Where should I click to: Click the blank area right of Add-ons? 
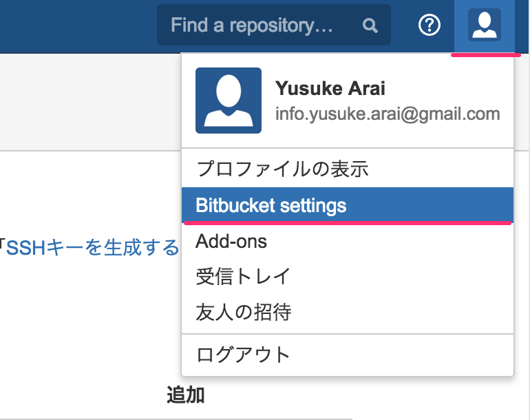(x=389, y=241)
